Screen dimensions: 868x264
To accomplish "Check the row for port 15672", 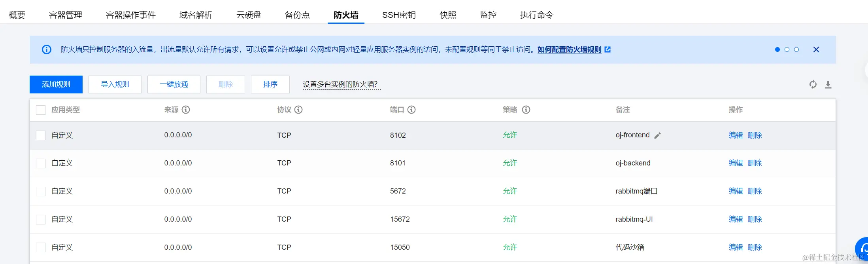I will (x=41, y=219).
